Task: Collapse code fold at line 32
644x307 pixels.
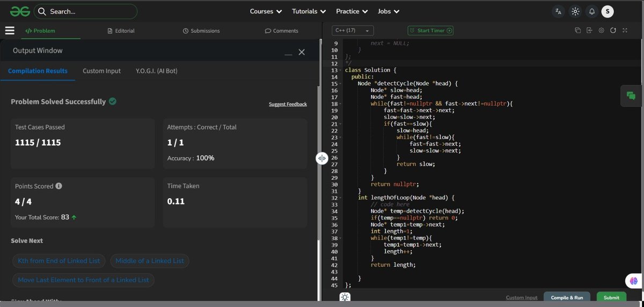Action: (340, 198)
